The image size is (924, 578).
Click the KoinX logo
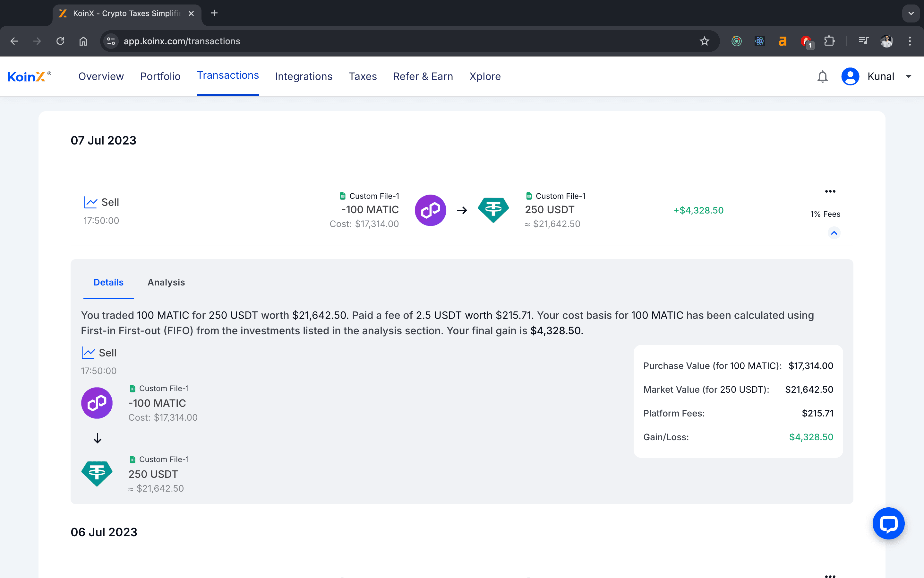pos(29,76)
